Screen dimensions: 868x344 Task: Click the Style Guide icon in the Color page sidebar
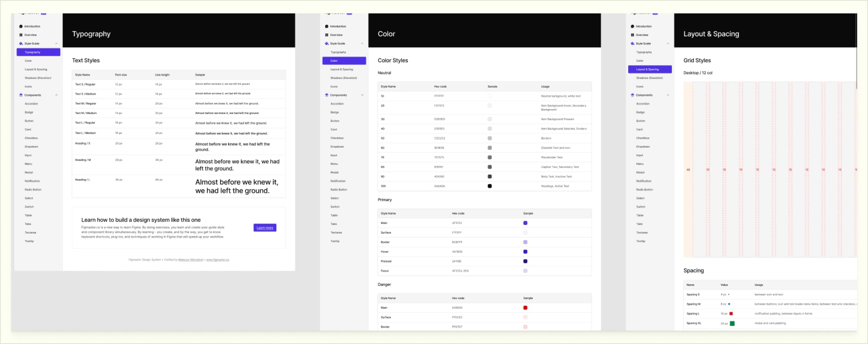coord(327,43)
